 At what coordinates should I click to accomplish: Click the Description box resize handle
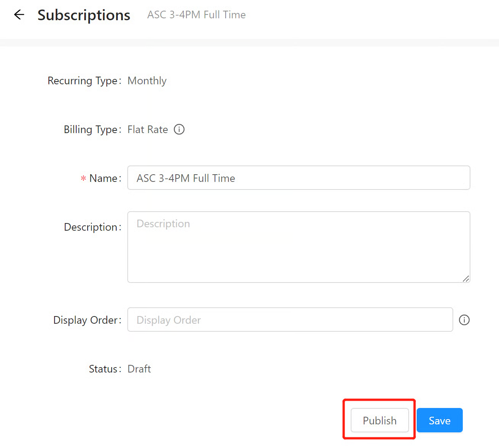tap(466, 279)
